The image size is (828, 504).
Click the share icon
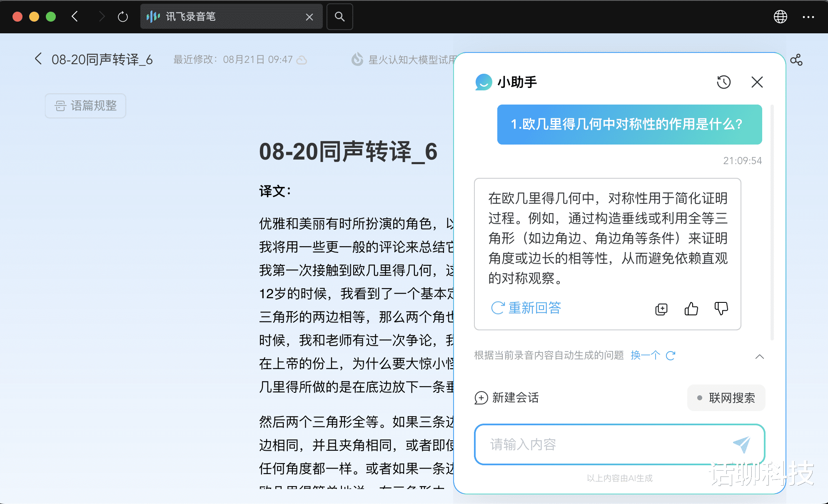tap(796, 60)
